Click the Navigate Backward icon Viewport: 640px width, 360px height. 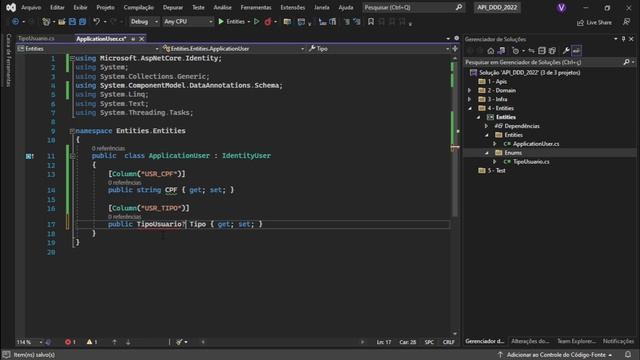(x=16, y=22)
